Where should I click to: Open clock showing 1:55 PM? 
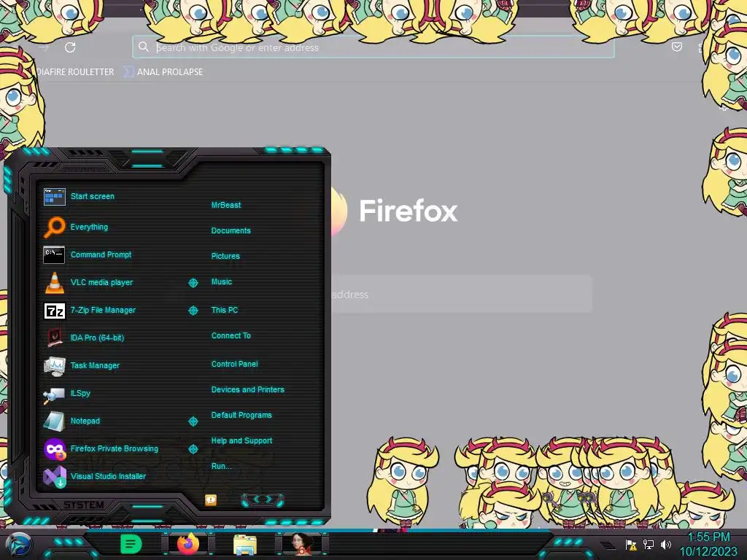click(x=708, y=544)
